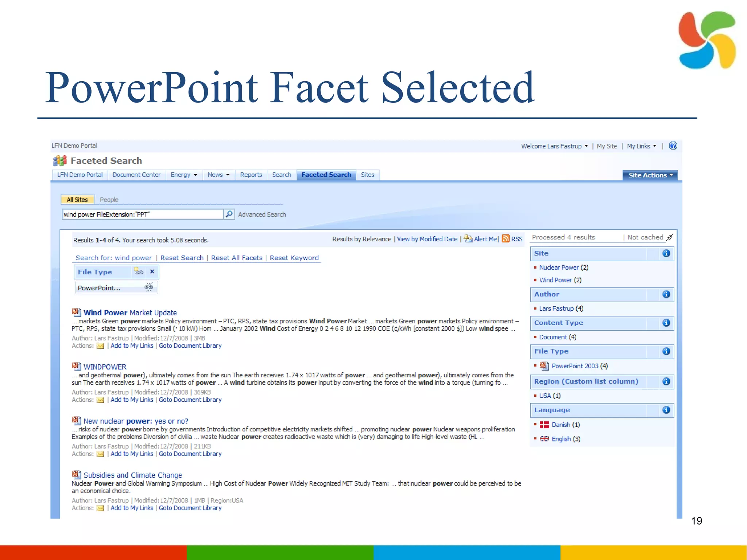The width and height of the screenshot is (747, 560).
Task: Open Subsidies and Climate Change result
Action: (133, 475)
